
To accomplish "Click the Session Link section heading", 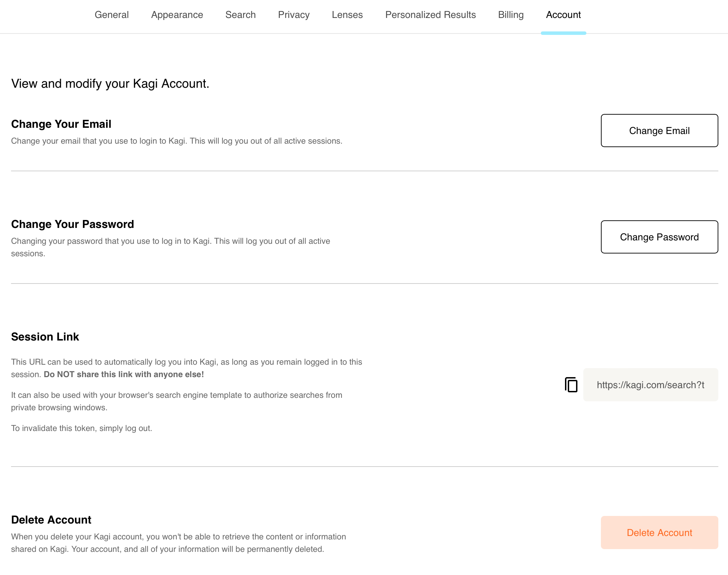I will pyautogui.click(x=45, y=337).
